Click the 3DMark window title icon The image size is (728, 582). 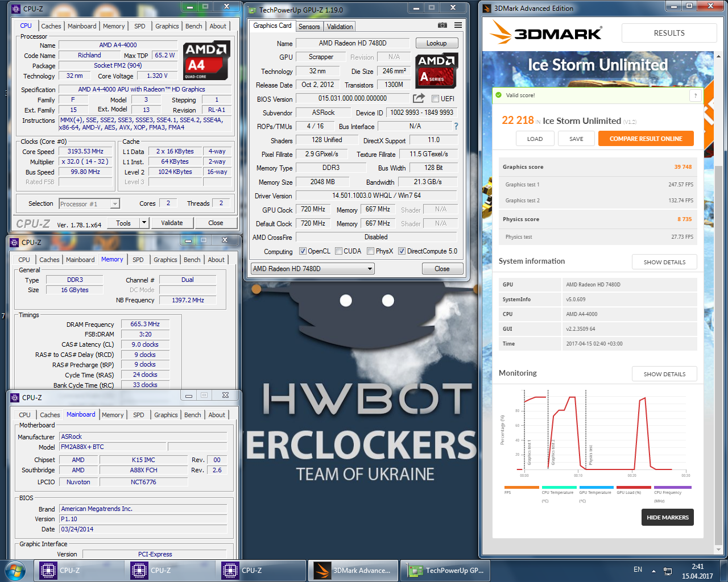tap(487, 8)
